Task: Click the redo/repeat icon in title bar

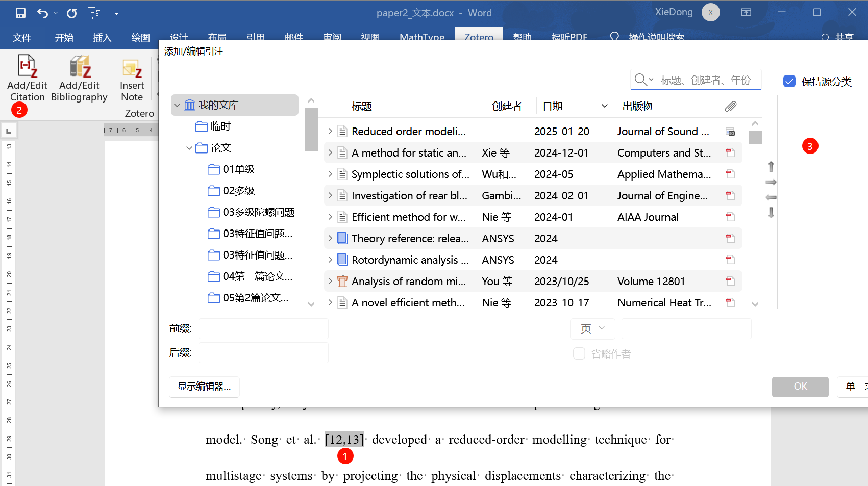Action: click(x=72, y=13)
